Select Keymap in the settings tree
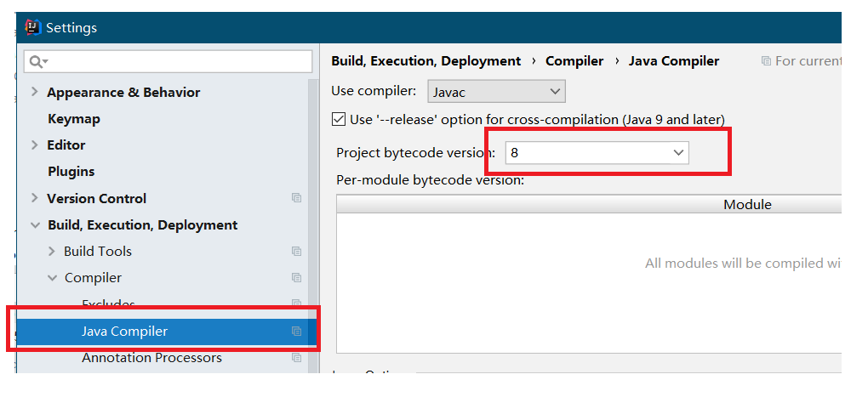The width and height of the screenshot is (868, 397). 74,119
